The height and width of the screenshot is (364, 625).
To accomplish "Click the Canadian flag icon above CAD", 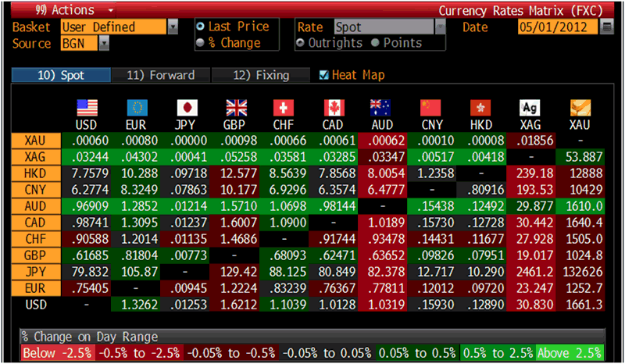I will (334, 108).
